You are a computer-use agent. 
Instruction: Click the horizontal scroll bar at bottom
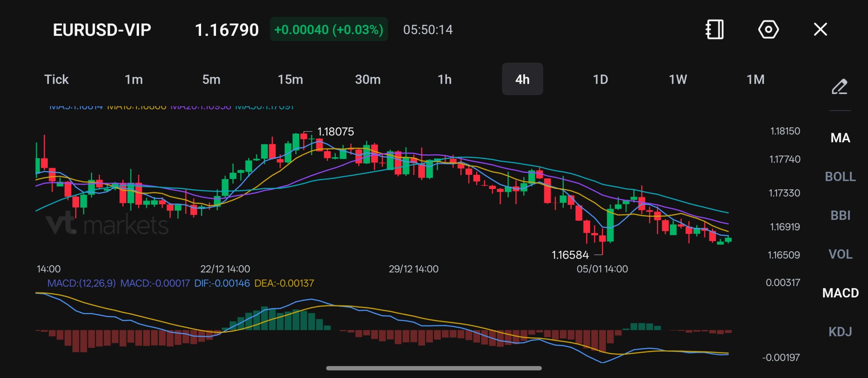point(434,368)
